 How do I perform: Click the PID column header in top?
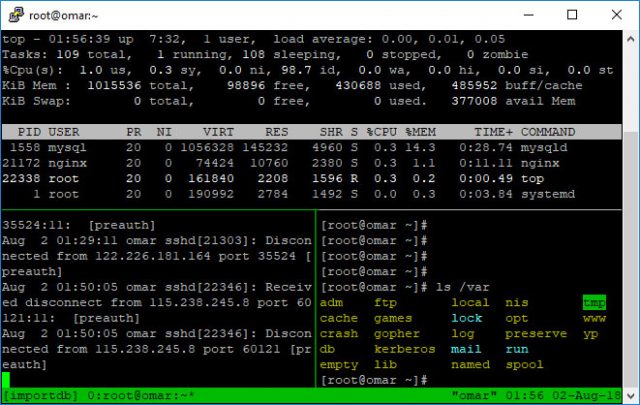click(x=30, y=129)
